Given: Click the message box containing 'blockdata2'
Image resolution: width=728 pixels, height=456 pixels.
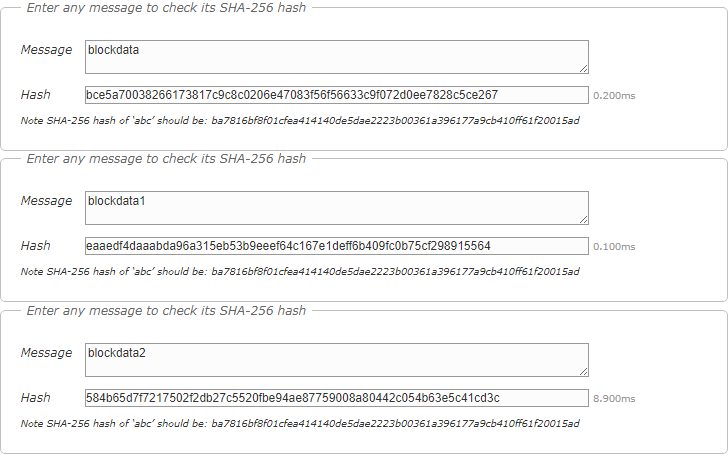Looking at the screenshot, I should [336, 360].
